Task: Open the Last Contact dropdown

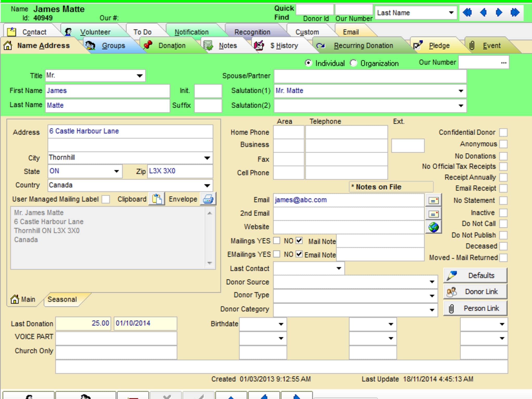Action: pyautogui.click(x=339, y=268)
